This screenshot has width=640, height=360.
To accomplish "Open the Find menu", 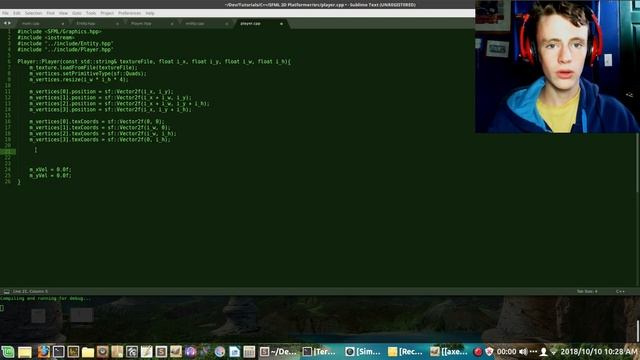I will [51, 13].
